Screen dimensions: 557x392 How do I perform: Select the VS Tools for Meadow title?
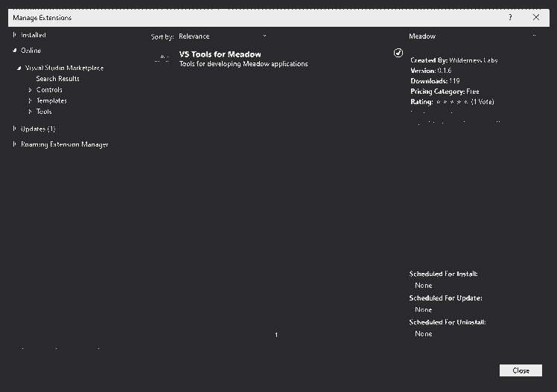pyautogui.click(x=220, y=54)
